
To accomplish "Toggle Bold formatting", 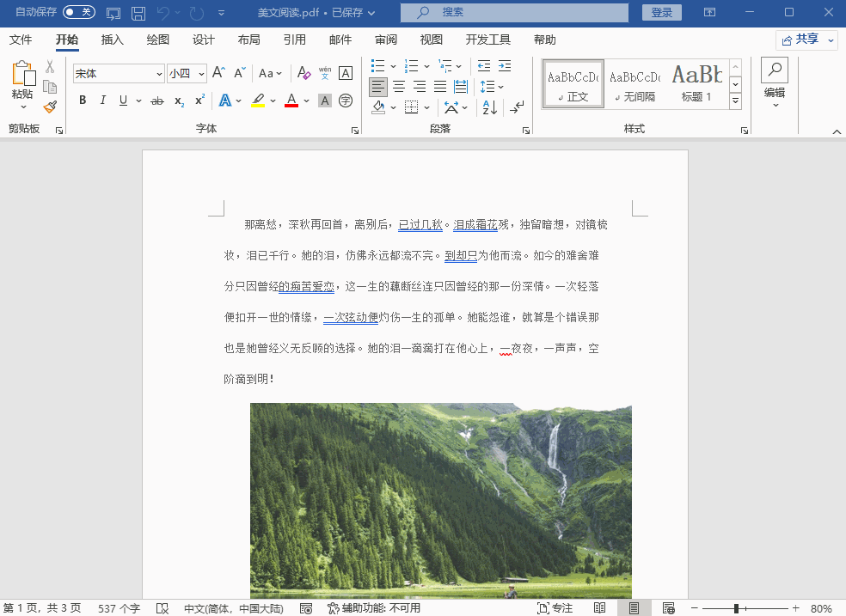I will [x=83, y=101].
